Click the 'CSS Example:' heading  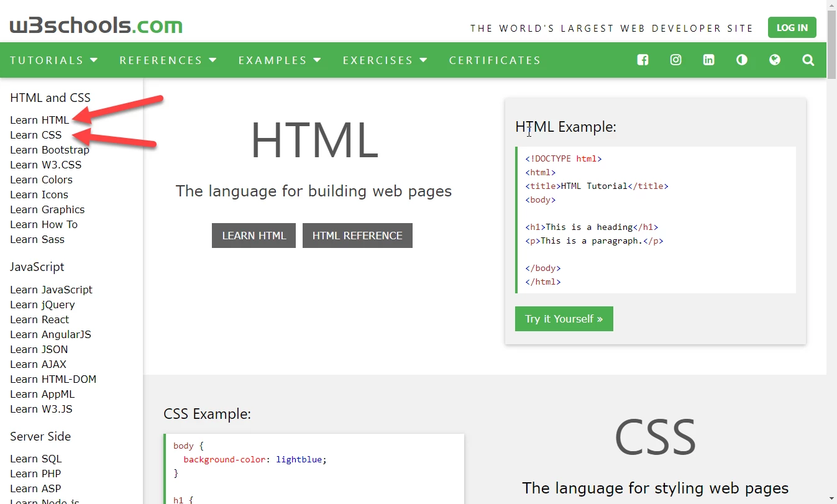click(x=208, y=414)
